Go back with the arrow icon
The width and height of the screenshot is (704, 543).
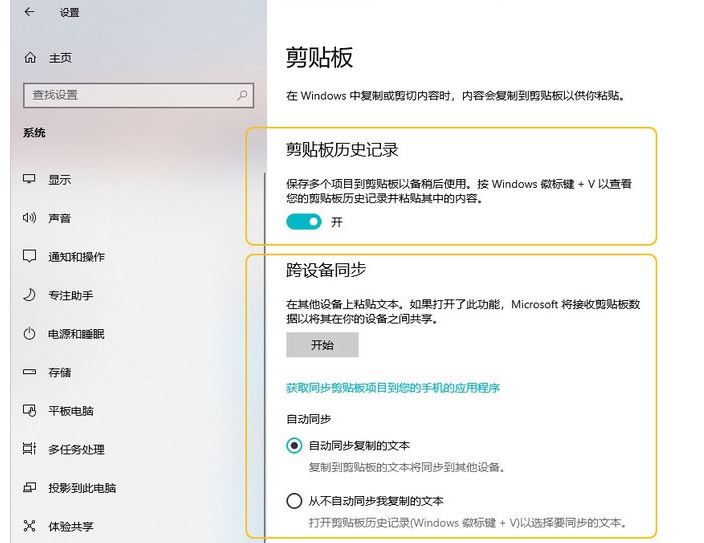coord(30,12)
